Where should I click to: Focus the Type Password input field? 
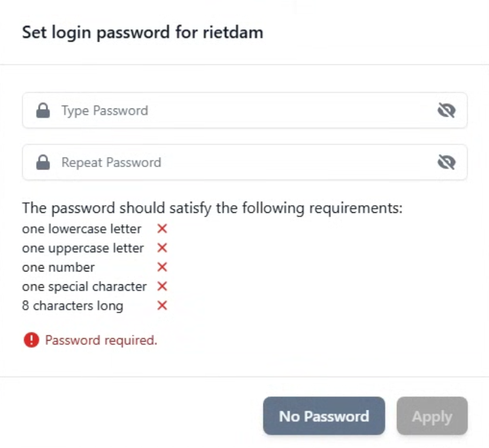coord(245,110)
